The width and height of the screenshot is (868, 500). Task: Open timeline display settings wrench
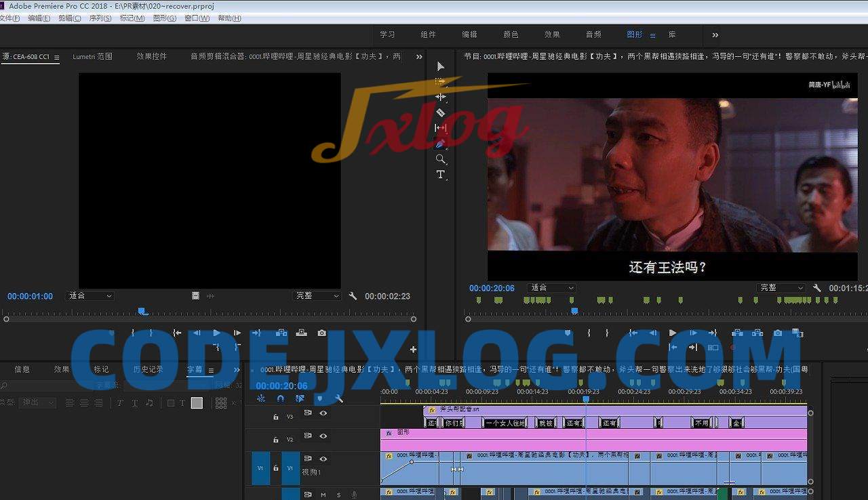point(339,398)
